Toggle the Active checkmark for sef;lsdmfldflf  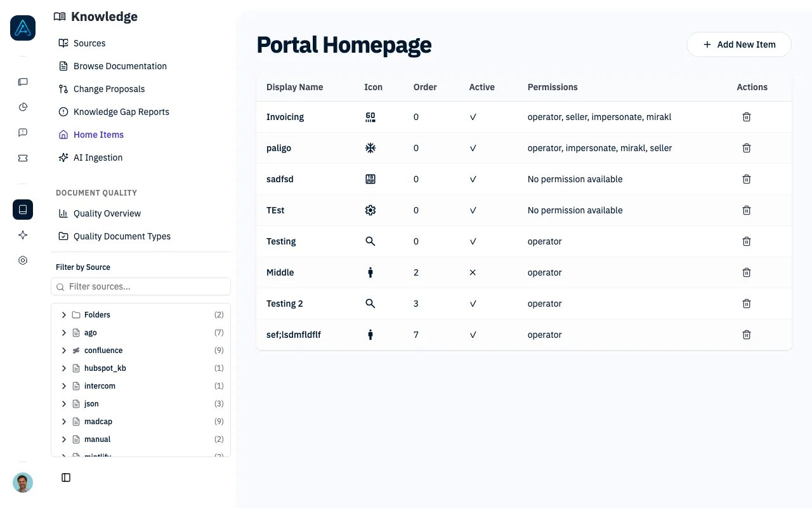click(x=473, y=335)
